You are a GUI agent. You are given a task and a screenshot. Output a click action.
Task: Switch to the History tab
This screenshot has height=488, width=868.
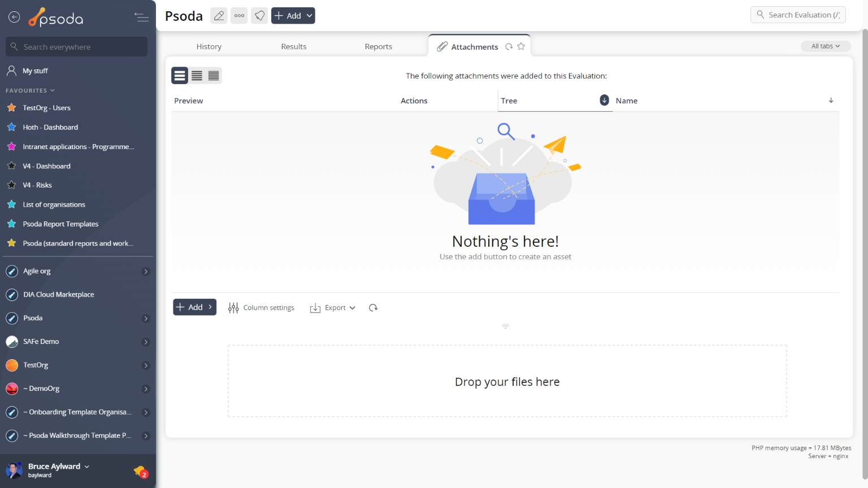(x=209, y=47)
